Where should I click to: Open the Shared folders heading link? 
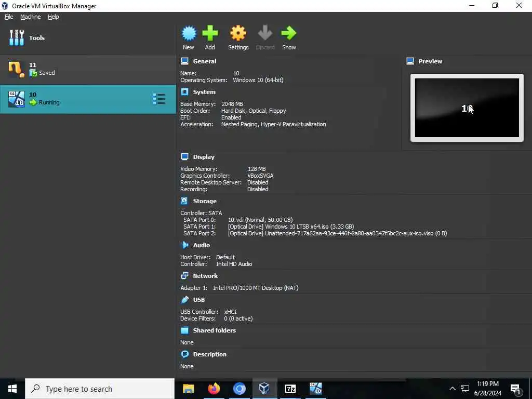pyautogui.click(x=215, y=330)
